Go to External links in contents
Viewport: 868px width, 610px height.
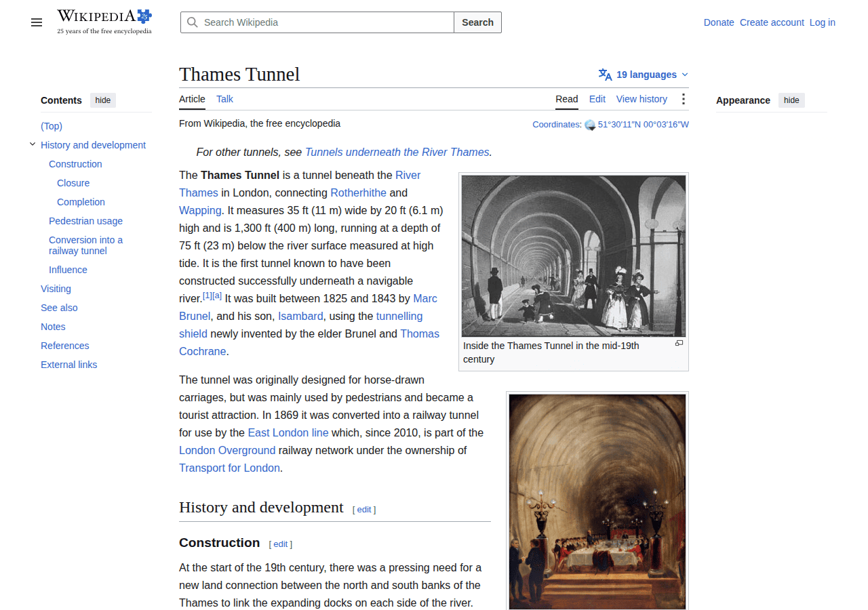[x=68, y=365]
